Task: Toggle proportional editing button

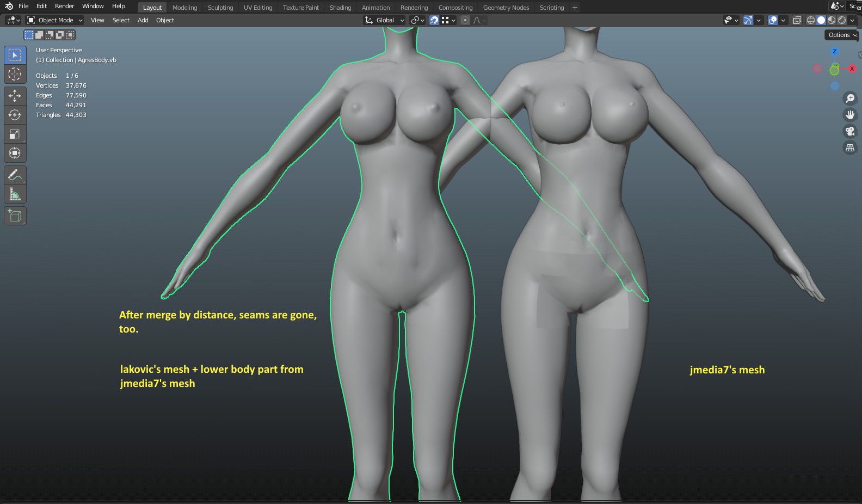Action: coord(465,20)
